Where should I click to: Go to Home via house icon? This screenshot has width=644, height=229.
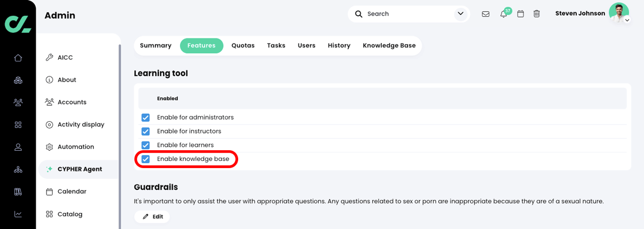18,58
